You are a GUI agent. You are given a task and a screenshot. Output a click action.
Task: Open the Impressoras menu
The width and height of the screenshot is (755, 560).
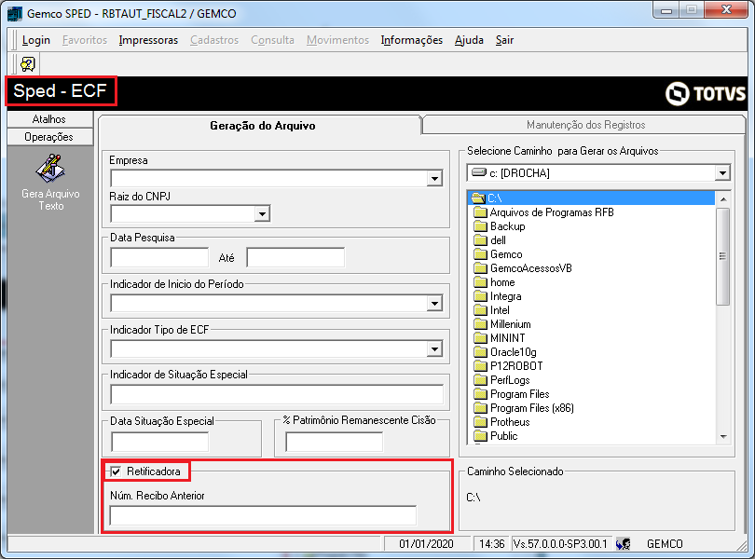pyautogui.click(x=148, y=40)
